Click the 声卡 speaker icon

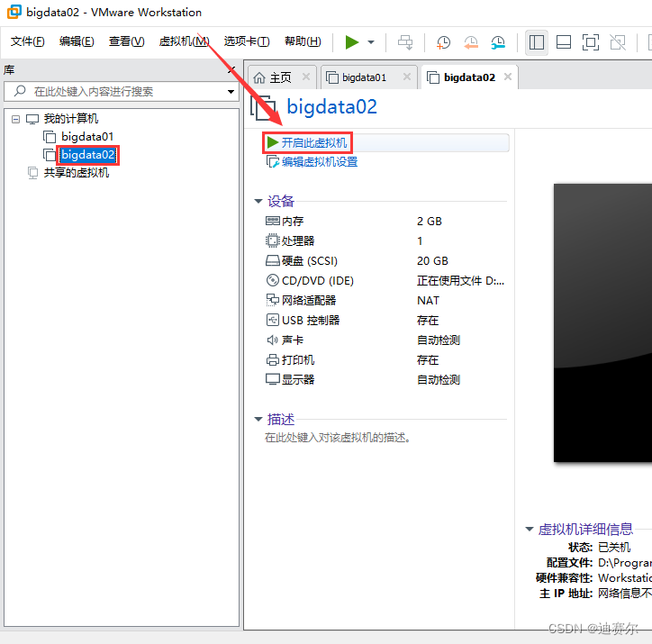tap(272, 340)
